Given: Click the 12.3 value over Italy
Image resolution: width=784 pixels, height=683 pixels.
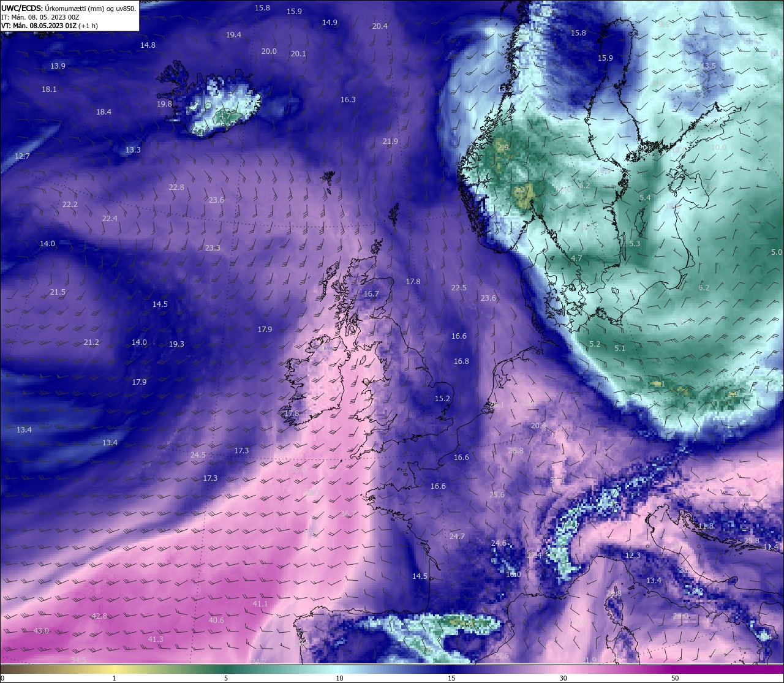Looking at the screenshot, I should click(x=633, y=556).
